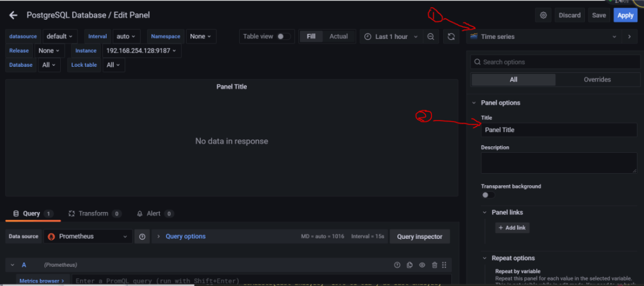Switch to the Alert tab
The width and height of the screenshot is (644, 286).
[x=155, y=214]
